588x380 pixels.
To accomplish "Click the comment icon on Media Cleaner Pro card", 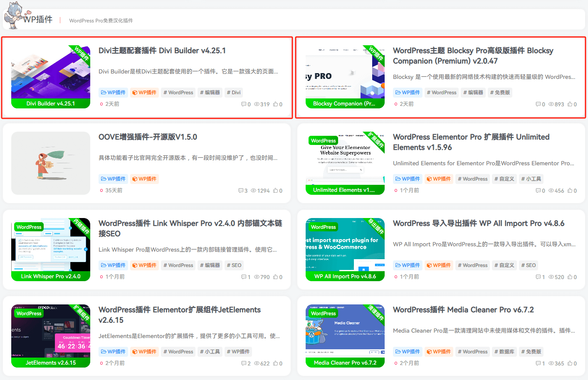I will 538,363.
